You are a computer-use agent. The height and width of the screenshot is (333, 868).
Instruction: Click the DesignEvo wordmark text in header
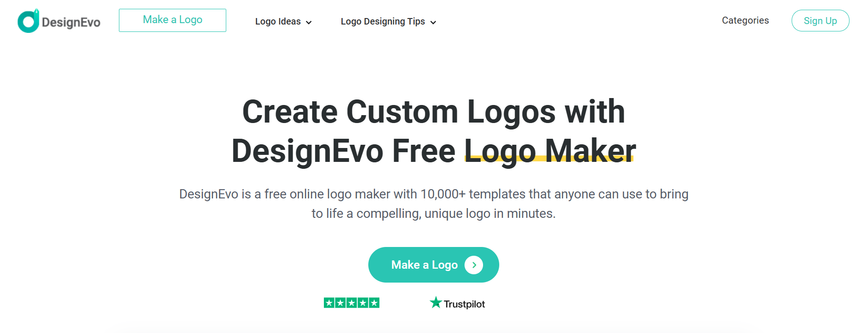(x=71, y=22)
